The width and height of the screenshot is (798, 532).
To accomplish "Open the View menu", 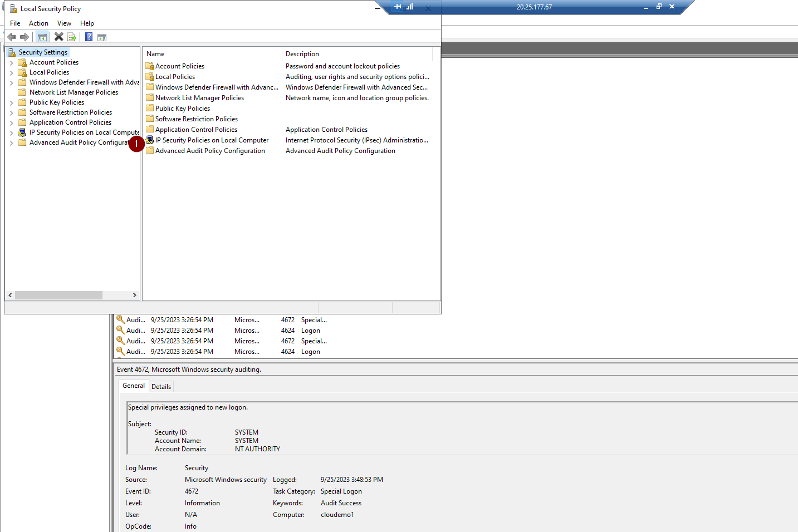I will pyautogui.click(x=64, y=23).
